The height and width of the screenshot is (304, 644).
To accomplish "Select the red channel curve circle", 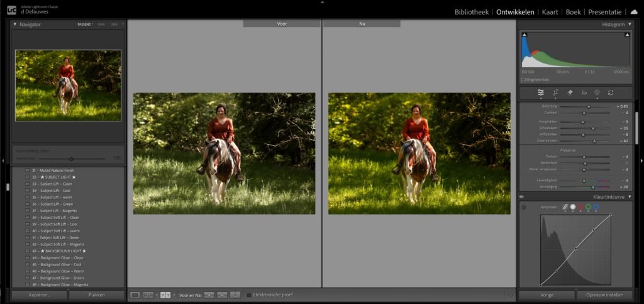I will pyautogui.click(x=580, y=206).
